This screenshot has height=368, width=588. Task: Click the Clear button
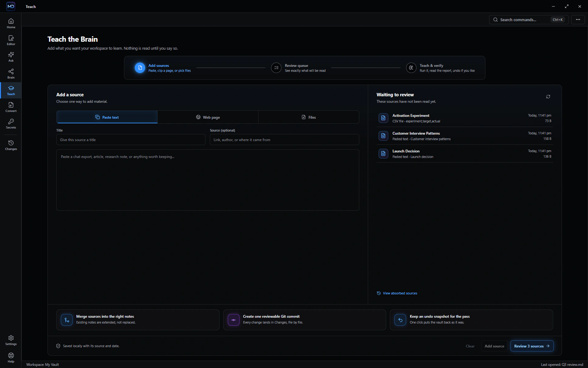[470, 346]
